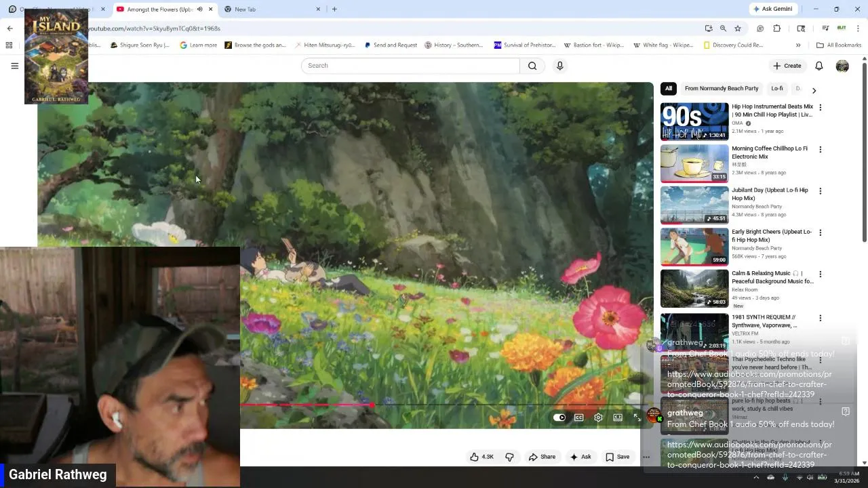Save the video with the Save button
The image size is (868, 488).
point(618,457)
